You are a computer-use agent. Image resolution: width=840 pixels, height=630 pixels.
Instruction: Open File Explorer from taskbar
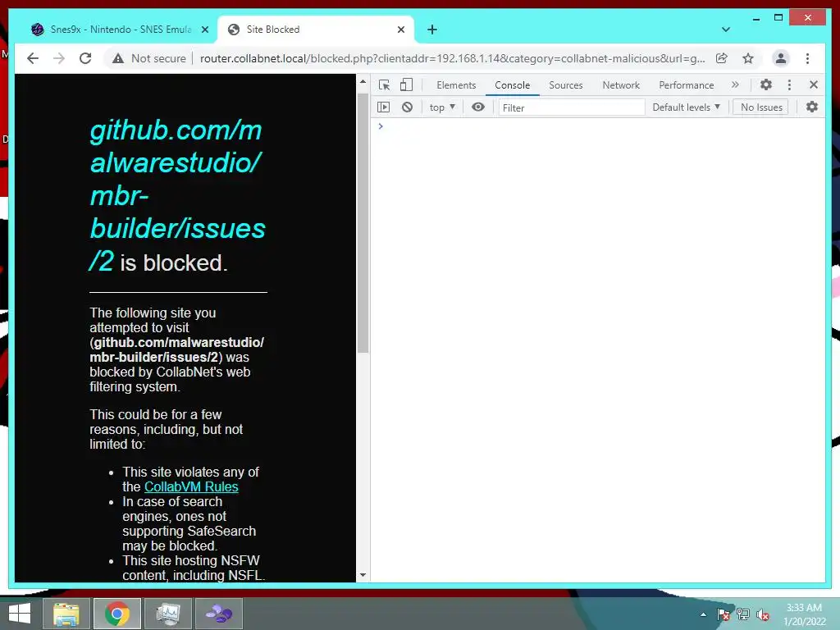66,614
